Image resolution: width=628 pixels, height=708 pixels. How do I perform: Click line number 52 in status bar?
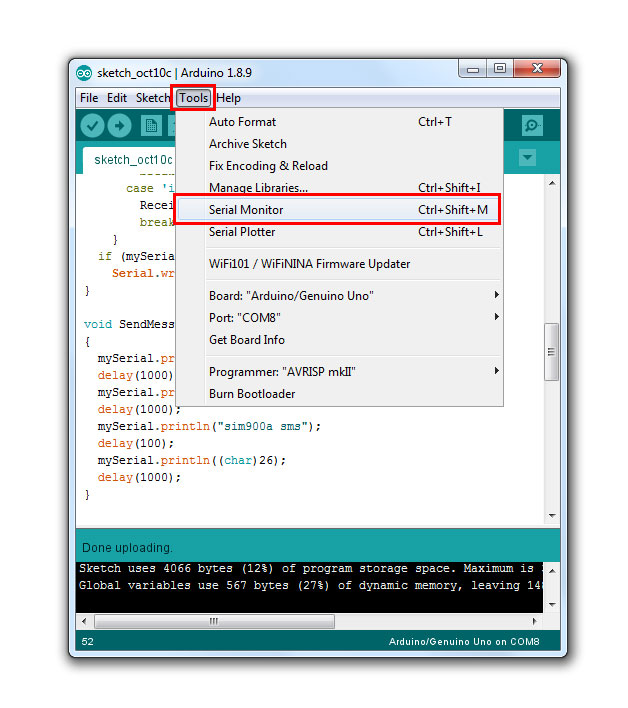[88, 642]
